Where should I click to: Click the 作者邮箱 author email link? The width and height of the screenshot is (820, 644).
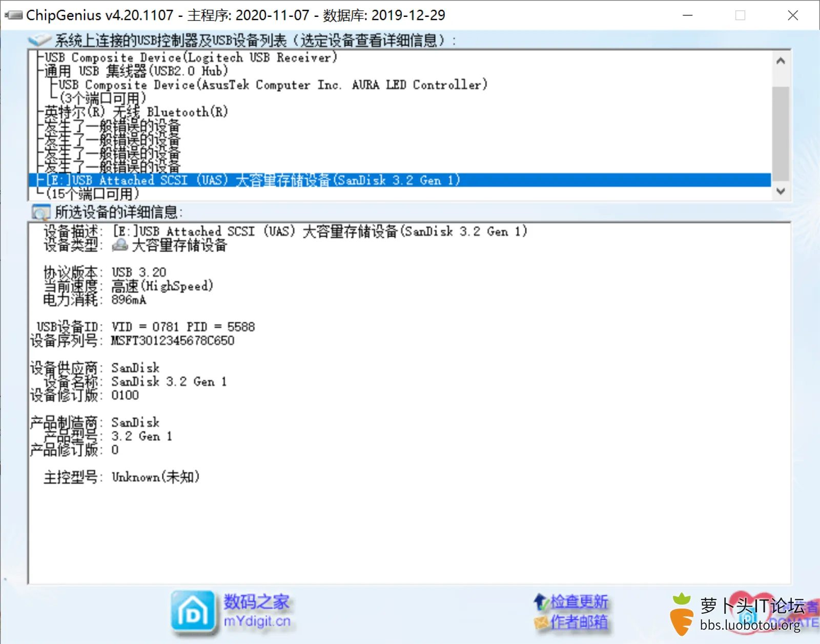pos(579,622)
